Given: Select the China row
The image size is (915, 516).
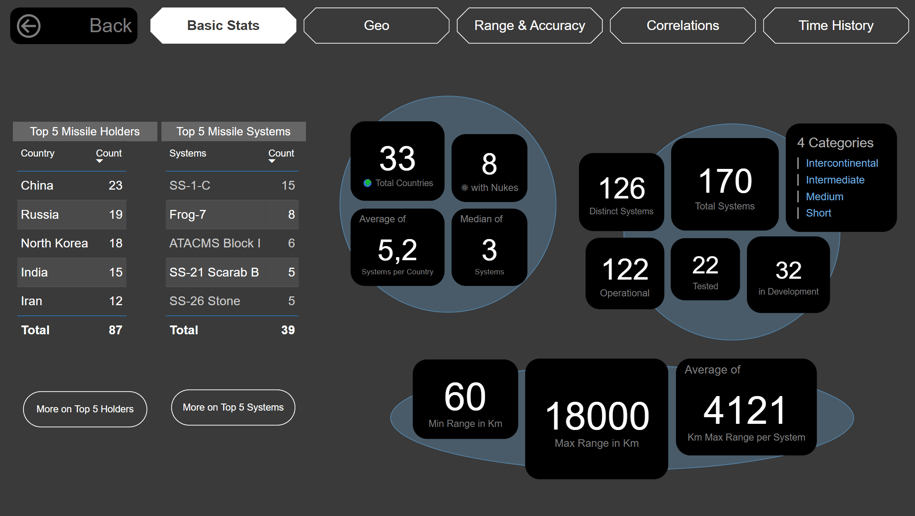Looking at the screenshot, I should coord(72,186).
